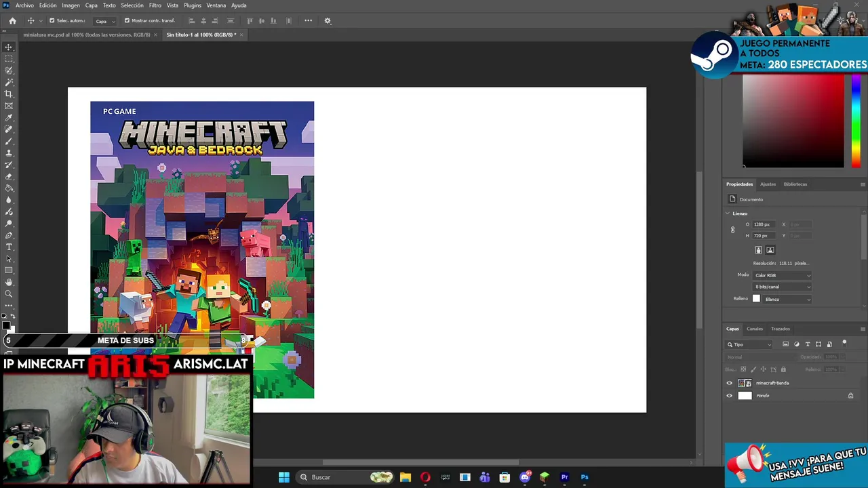Collapse the Lienzo section
Image resolution: width=868 pixels, height=488 pixels.
(728, 213)
